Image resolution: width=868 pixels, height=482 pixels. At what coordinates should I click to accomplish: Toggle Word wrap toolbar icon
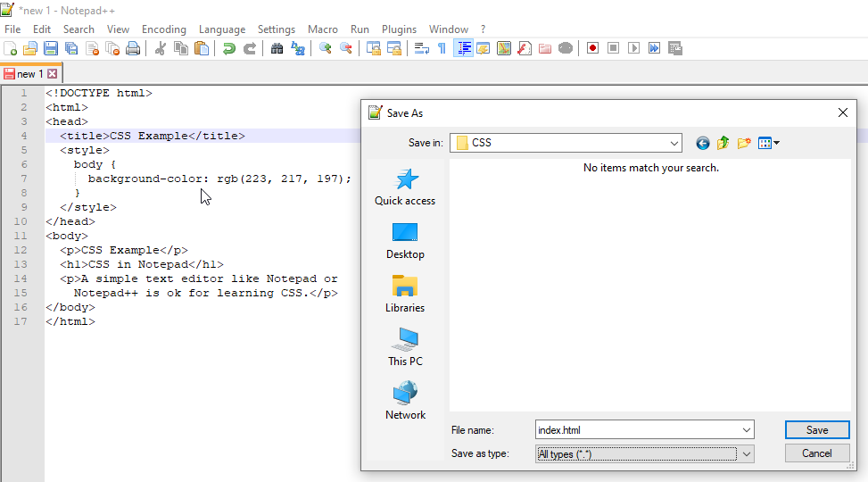pyautogui.click(x=422, y=49)
